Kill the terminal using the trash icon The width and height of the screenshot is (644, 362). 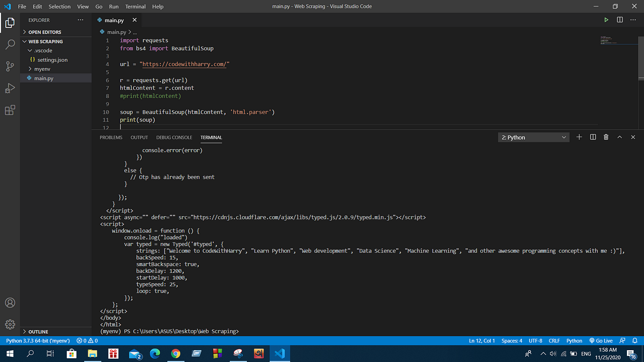click(x=606, y=137)
